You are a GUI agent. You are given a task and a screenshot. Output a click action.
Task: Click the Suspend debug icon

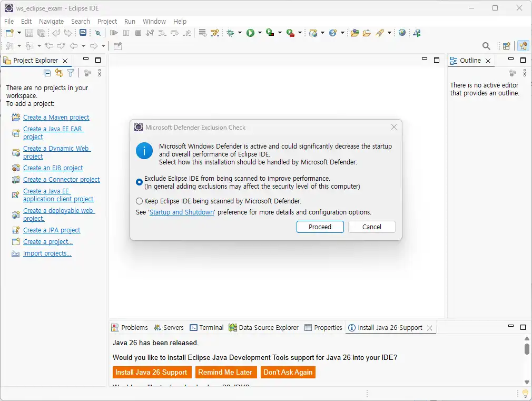click(126, 33)
